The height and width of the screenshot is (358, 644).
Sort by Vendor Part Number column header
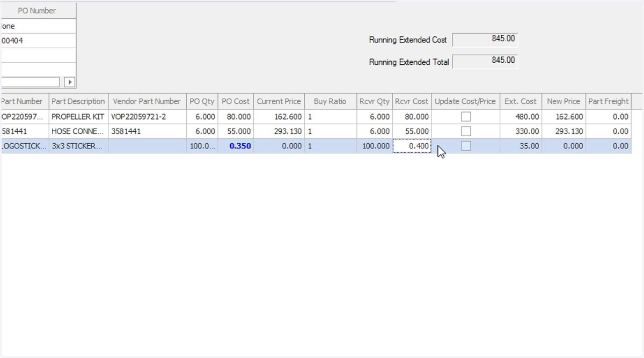(x=147, y=101)
